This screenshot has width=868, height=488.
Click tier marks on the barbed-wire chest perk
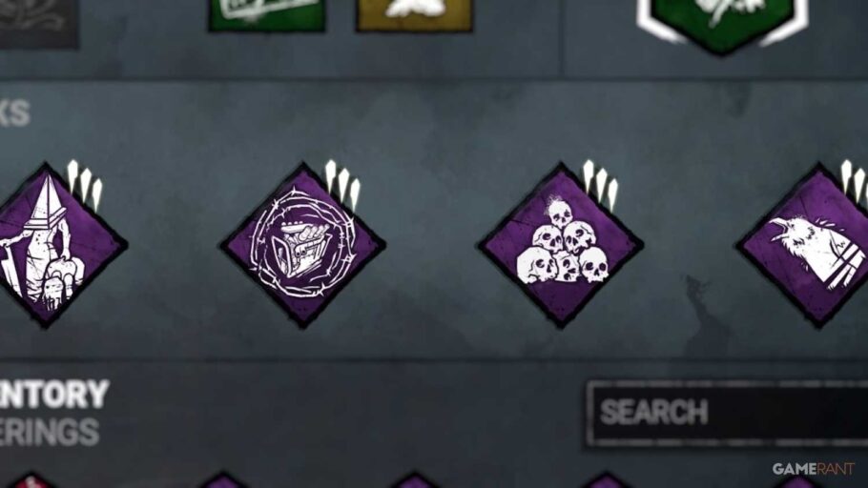[342, 185]
